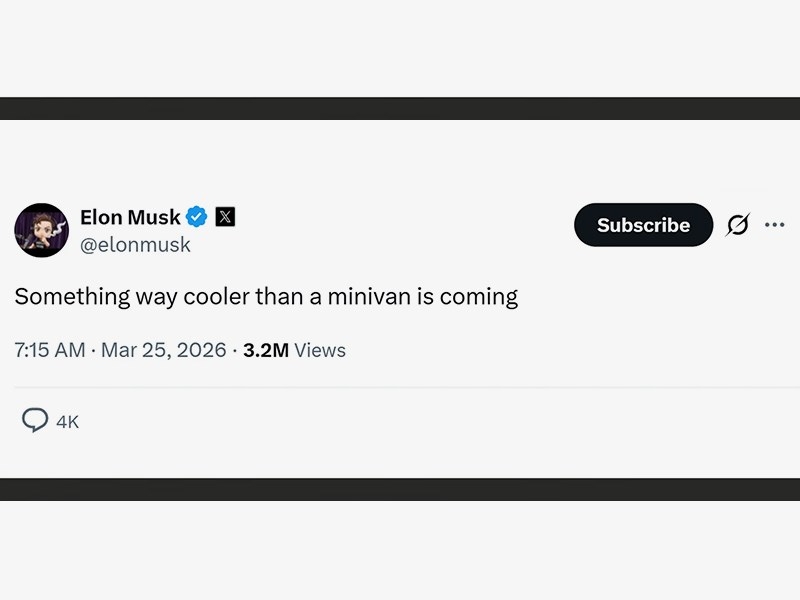Viewport: 800px width, 600px height.
Task: Click the 7:15 AM time link
Action: click(x=49, y=350)
